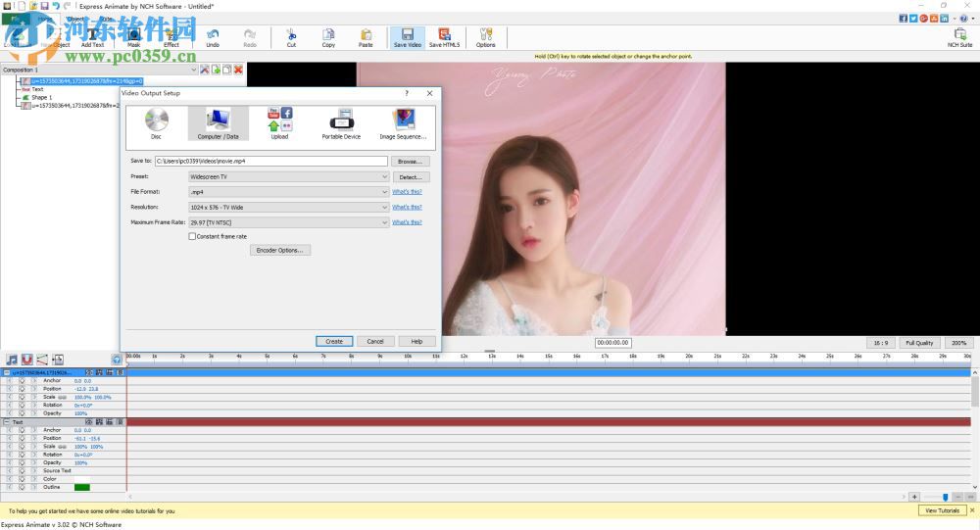Click the Detect button
Screen dimensions: 980x530
[411, 177]
